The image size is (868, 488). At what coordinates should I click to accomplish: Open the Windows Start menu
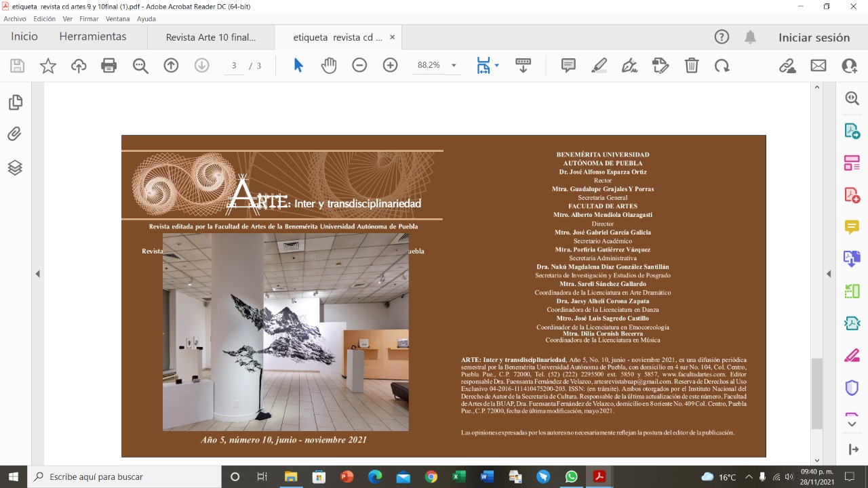click(x=14, y=476)
